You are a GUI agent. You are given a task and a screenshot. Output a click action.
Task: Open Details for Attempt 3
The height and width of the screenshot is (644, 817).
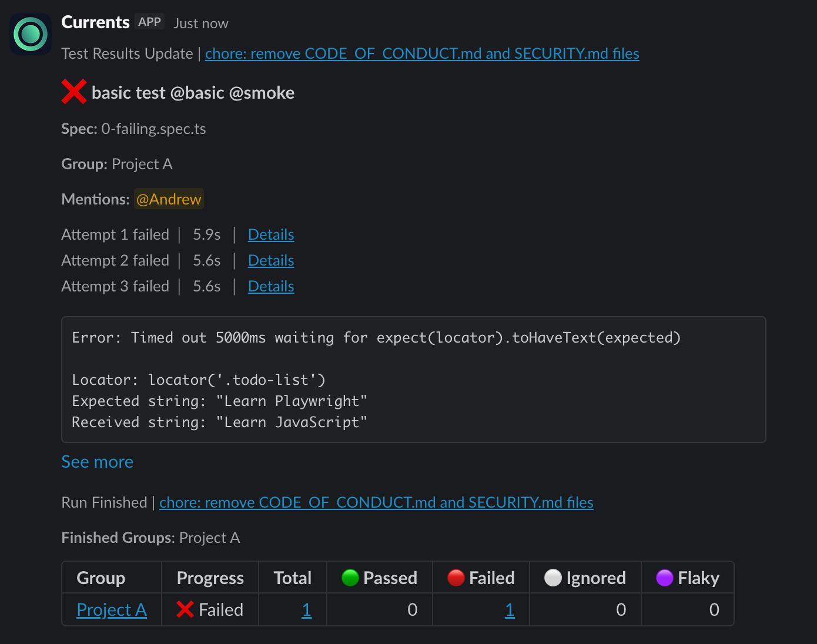270,286
